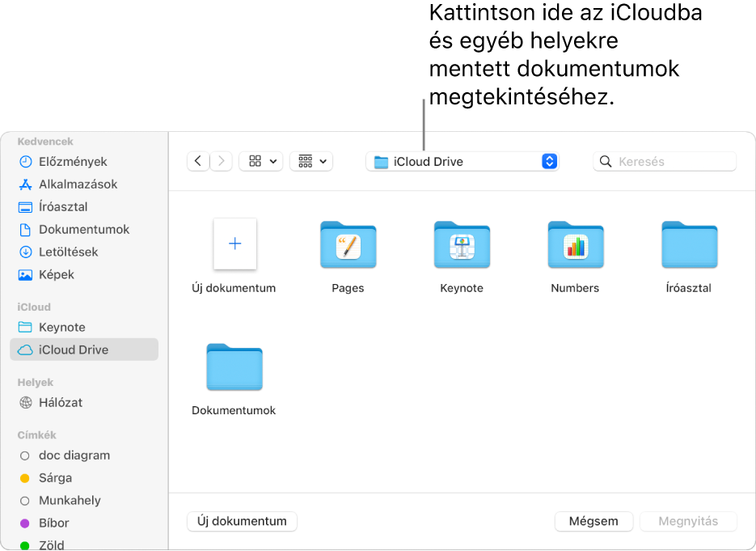Click the Keresés search field
The image size is (756, 551).
pos(665,162)
